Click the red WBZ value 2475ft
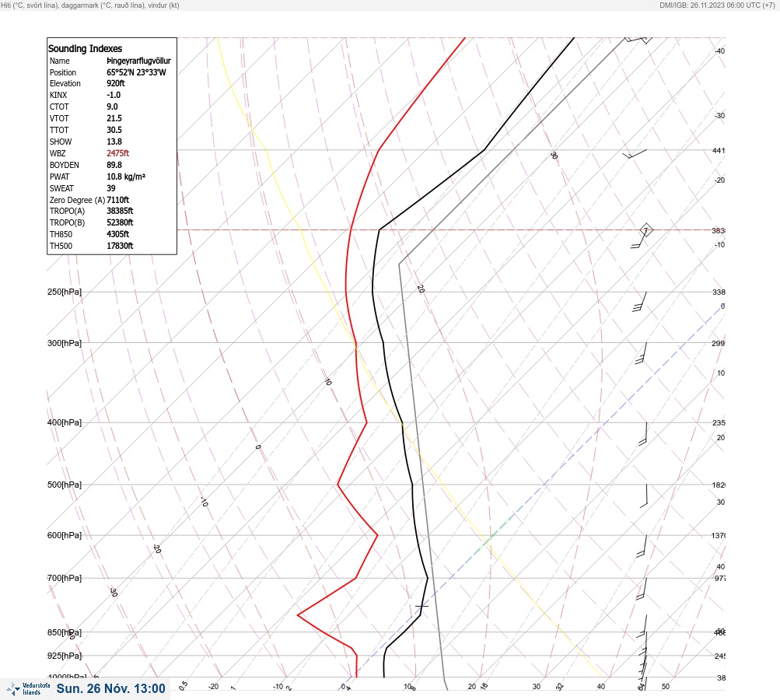The height and width of the screenshot is (700, 780). pos(118,153)
